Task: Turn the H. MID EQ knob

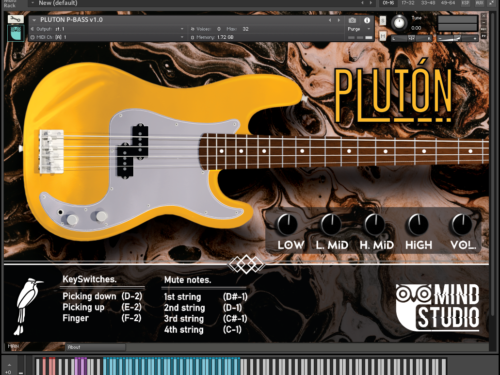Action: [x=375, y=224]
